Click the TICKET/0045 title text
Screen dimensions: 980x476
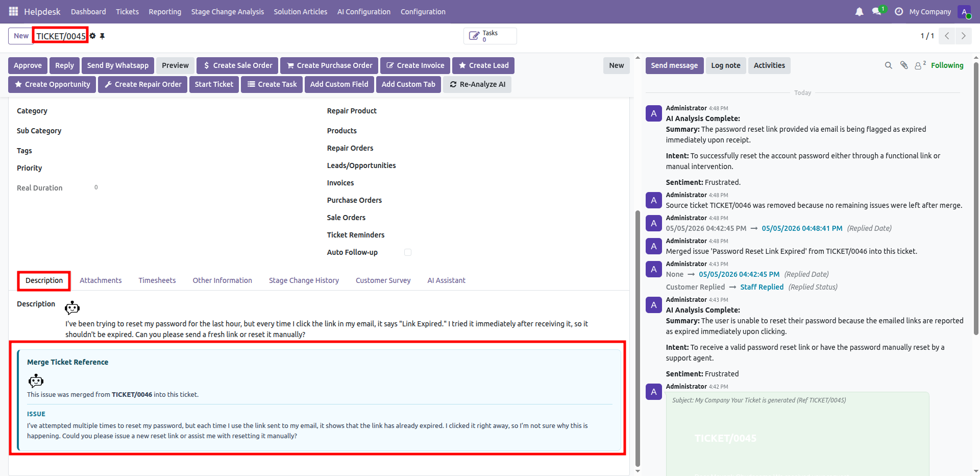[61, 36]
